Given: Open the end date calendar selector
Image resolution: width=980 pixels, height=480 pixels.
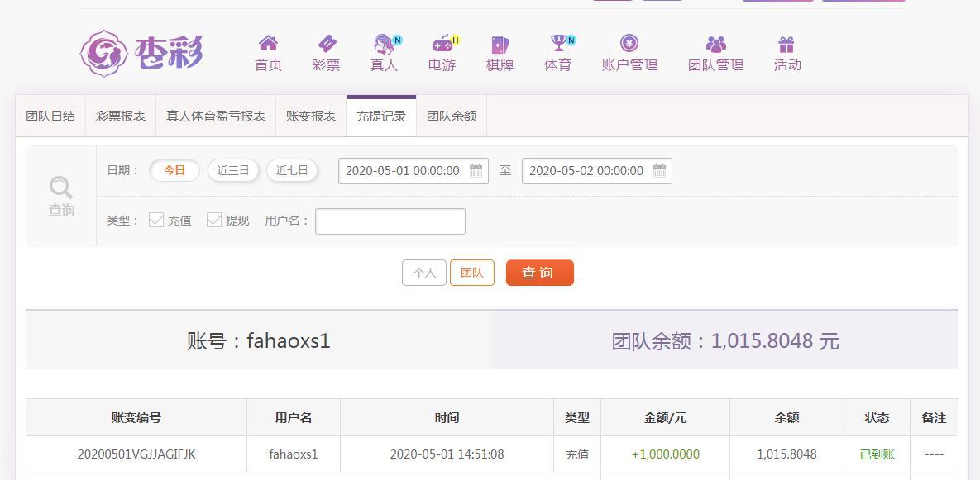Looking at the screenshot, I should pyautogui.click(x=659, y=171).
